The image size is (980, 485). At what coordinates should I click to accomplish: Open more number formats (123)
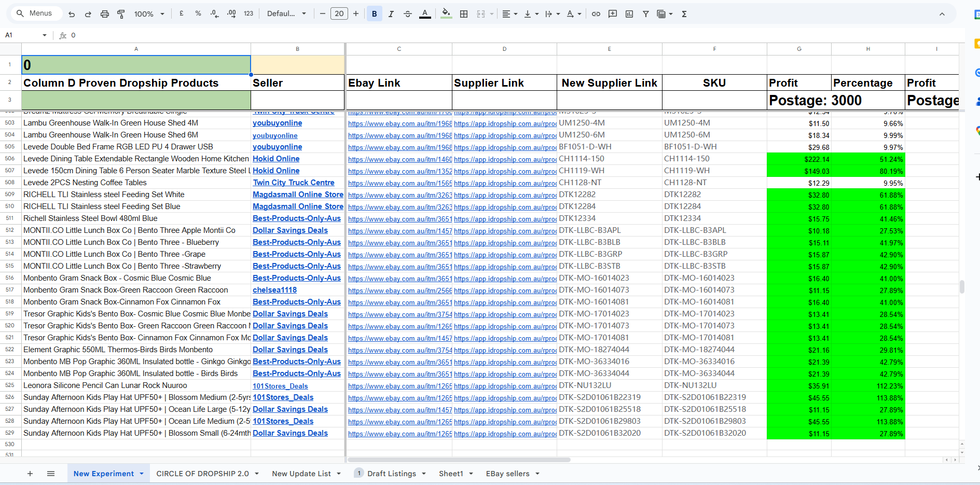click(249, 14)
